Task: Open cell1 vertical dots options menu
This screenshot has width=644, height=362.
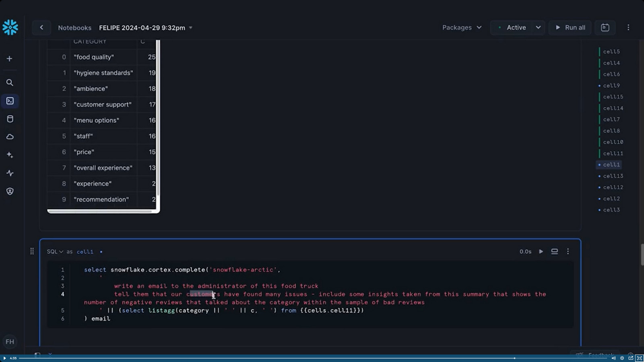Action: pyautogui.click(x=568, y=251)
